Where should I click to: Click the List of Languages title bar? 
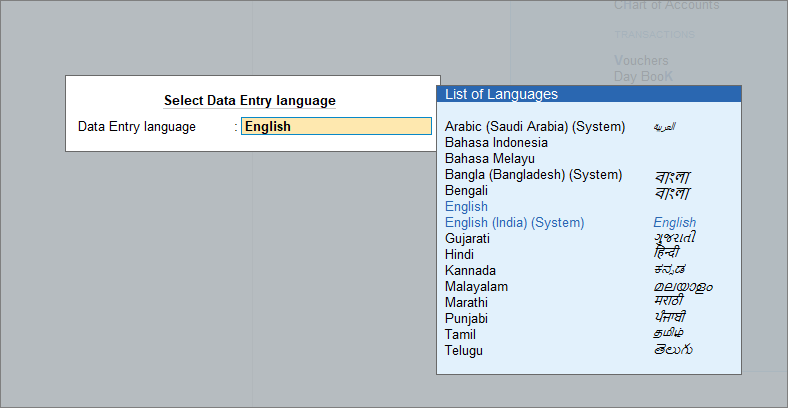(x=588, y=94)
